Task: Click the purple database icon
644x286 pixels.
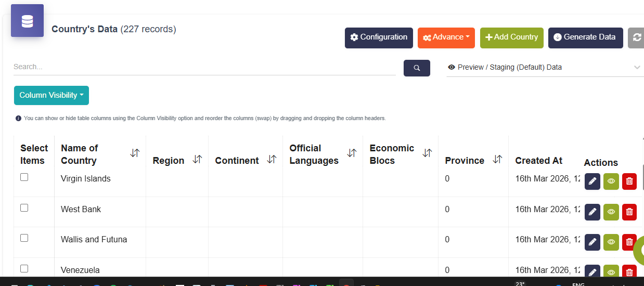Action: tap(27, 21)
